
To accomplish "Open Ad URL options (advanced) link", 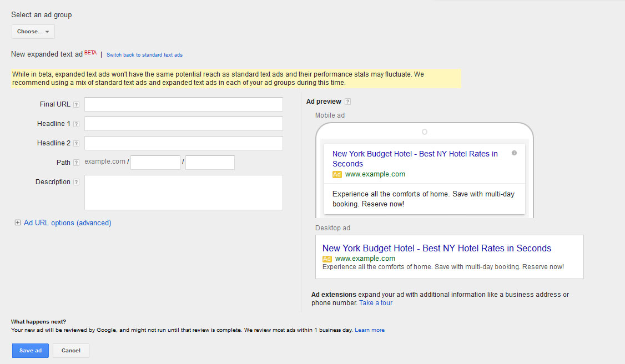I will [x=67, y=223].
